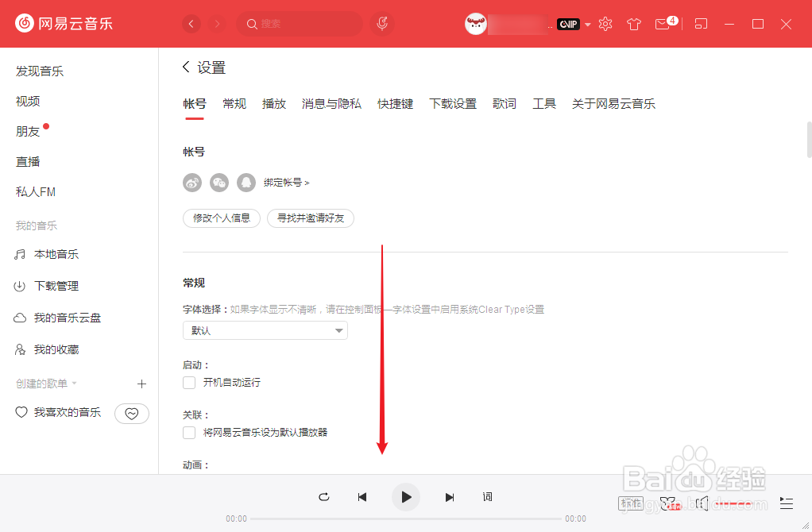Open 我的收藏 in sidebar
Screen dimensions: 812x532
[x=56, y=350]
